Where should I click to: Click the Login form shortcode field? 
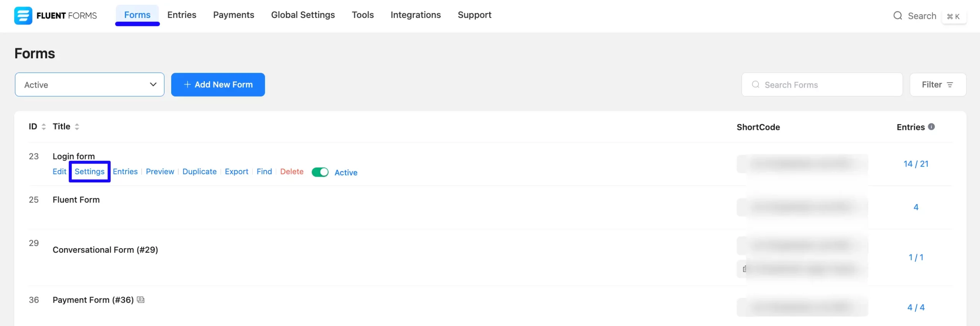pyautogui.click(x=802, y=164)
